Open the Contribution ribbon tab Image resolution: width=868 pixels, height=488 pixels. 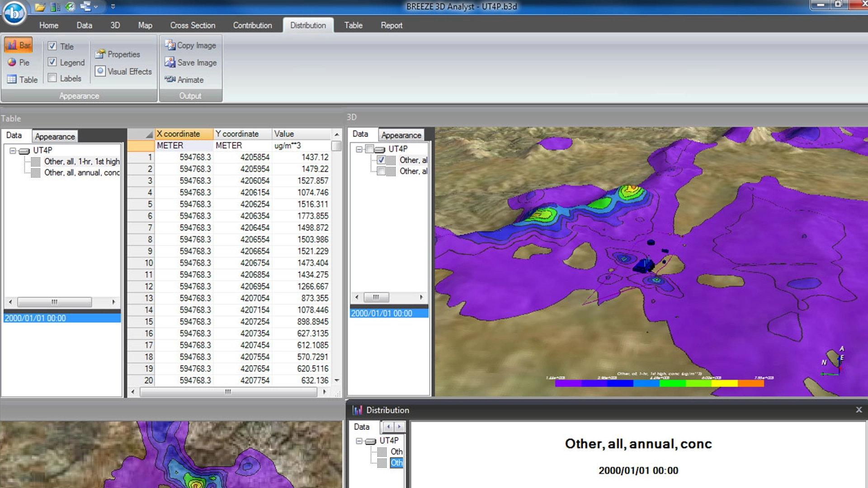pyautogui.click(x=252, y=25)
